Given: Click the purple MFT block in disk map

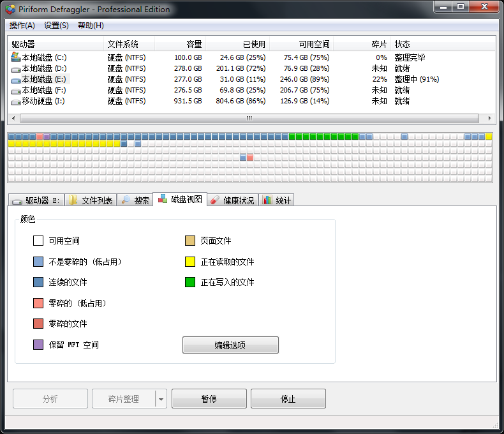Looking at the screenshot, I should pyautogui.click(x=47, y=137).
